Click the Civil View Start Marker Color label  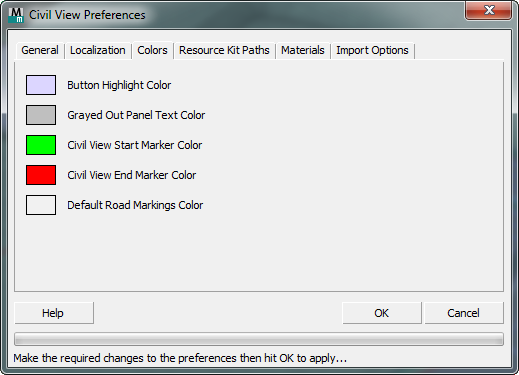(x=135, y=145)
